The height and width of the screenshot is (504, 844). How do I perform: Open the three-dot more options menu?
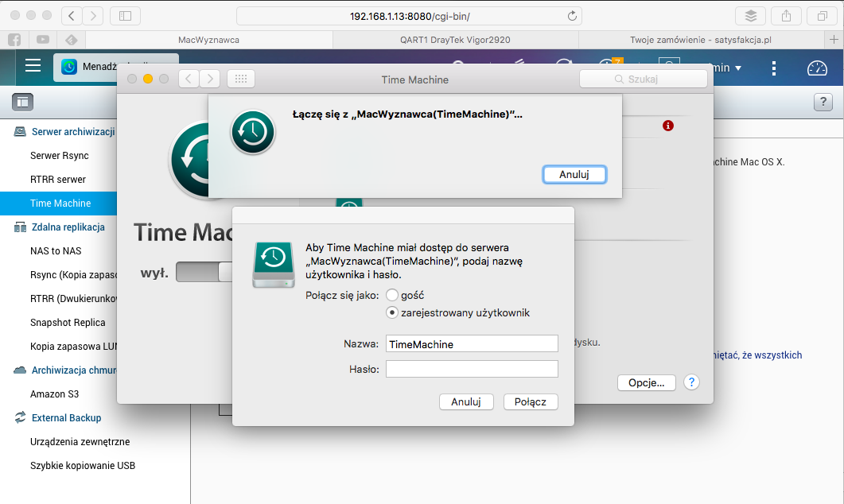click(773, 68)
